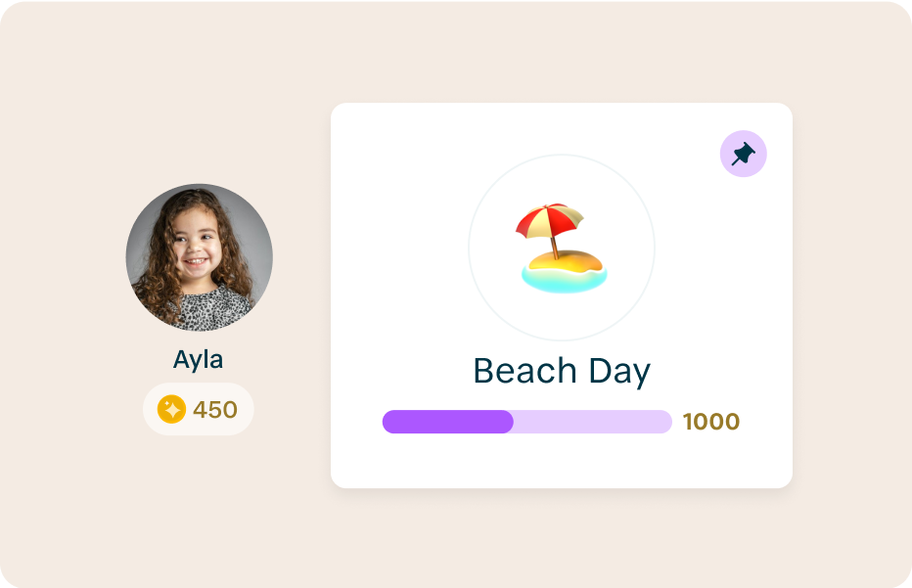Viewport: 912px width, 588px height.
Task: Click the 1000 points goal number
Action: click(711, 422)
